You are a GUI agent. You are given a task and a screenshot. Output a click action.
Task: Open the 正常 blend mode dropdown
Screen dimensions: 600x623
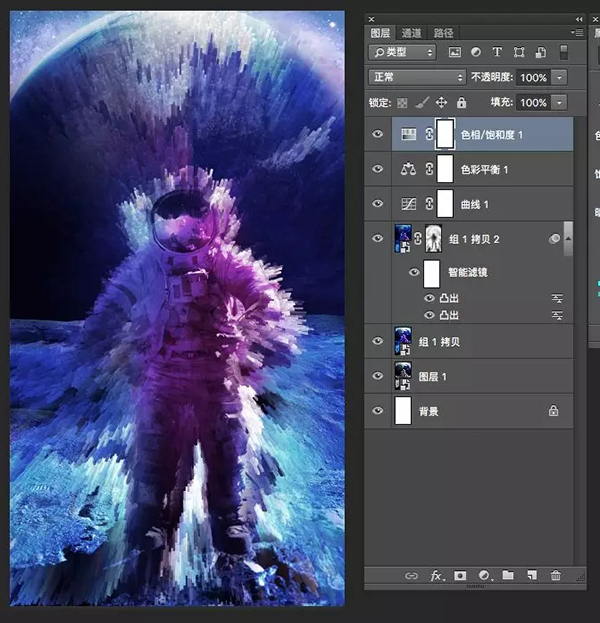tap(417, 77)
